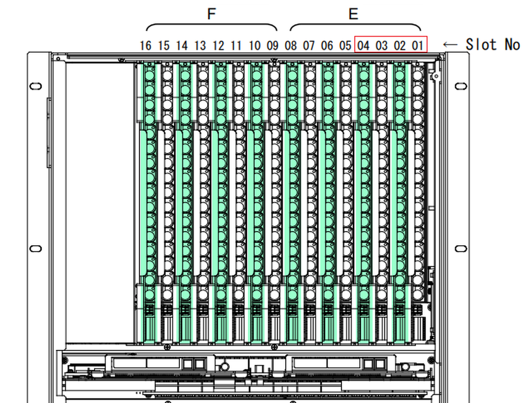Click the arrow left of "Slot No"
Screen dimensions: 532x403
click(450, 44)
